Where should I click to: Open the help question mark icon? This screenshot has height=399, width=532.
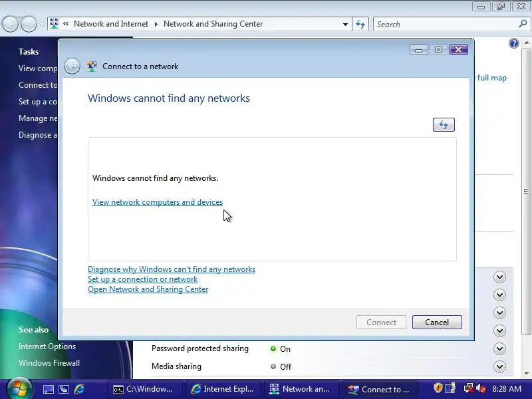click(513, 43)
